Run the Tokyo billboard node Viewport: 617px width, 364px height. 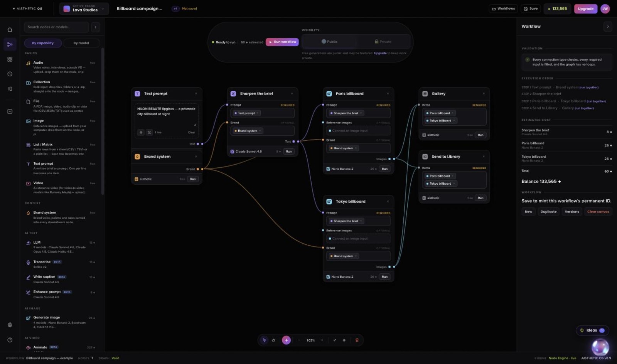coord(384,277)
